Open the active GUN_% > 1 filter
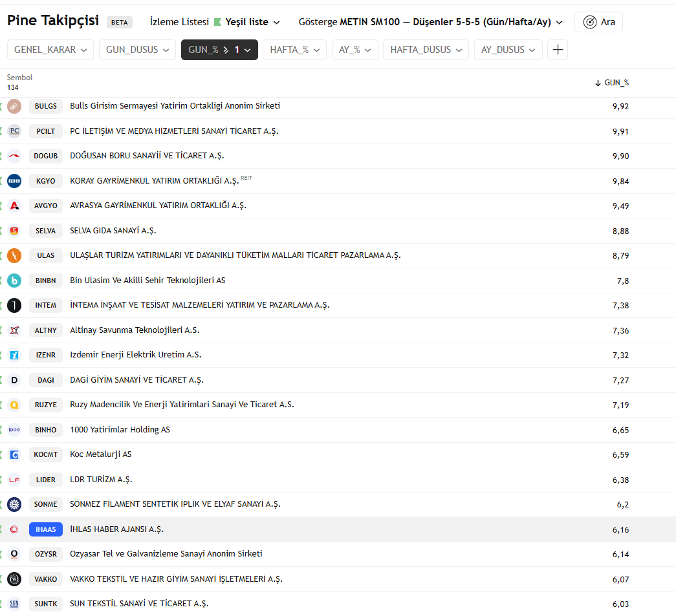 pyautogui.click(x=219, y=50)
